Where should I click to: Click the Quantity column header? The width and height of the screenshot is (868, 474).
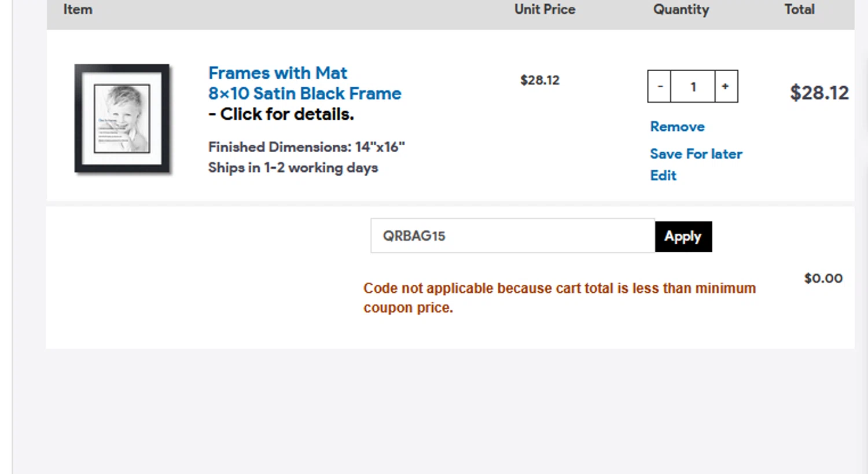pos(681,10)
